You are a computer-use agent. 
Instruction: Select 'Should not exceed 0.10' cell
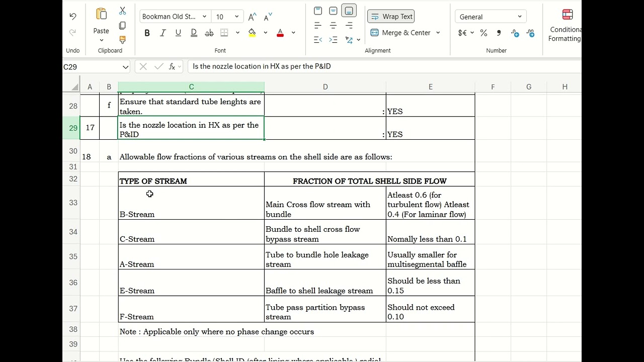(430, 309)
